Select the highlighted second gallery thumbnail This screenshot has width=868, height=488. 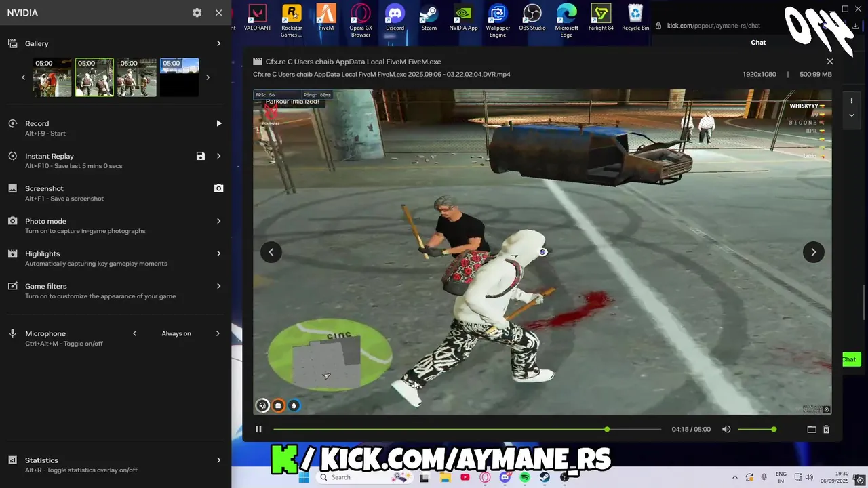(x=94, y=77)
